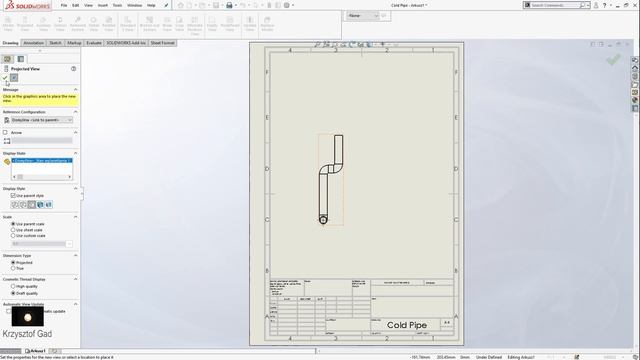
Task: Toggle the Use parent style checkbox
Action: point(13,196)
